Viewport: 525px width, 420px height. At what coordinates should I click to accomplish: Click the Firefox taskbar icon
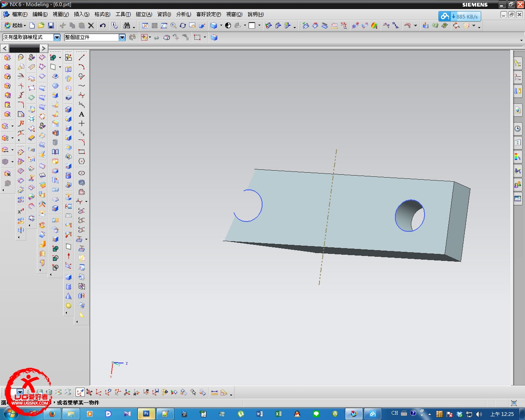click(x=52, y=414)
